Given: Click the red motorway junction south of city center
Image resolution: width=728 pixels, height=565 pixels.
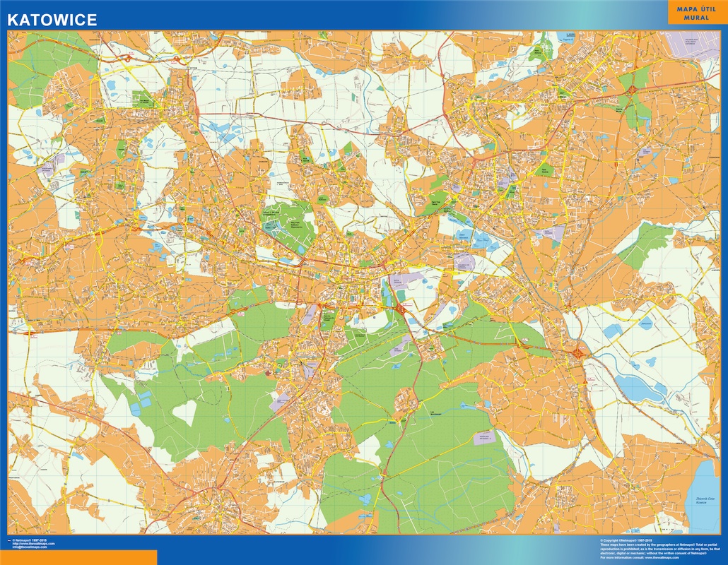Looking at the screenshot, I should [401, 308].
